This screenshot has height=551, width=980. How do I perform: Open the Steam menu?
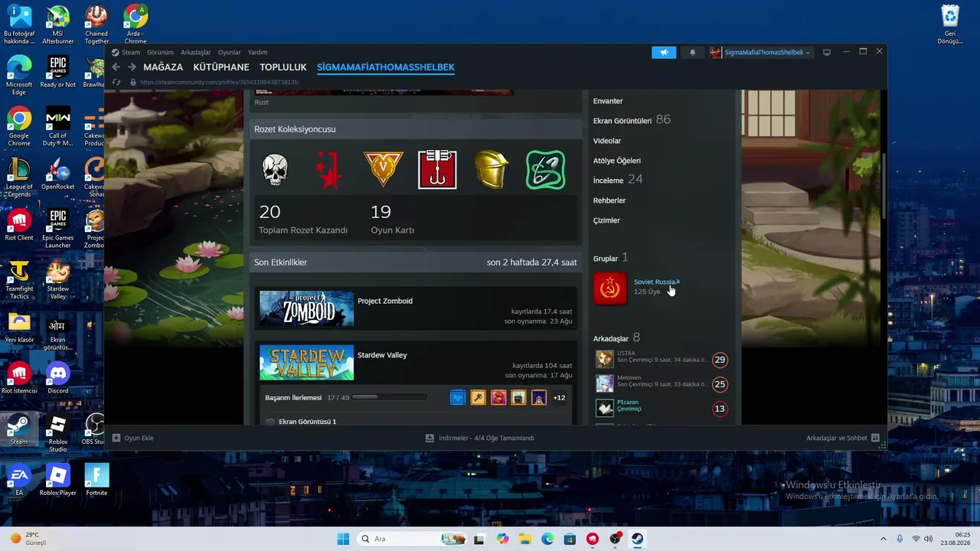point(131,52)
